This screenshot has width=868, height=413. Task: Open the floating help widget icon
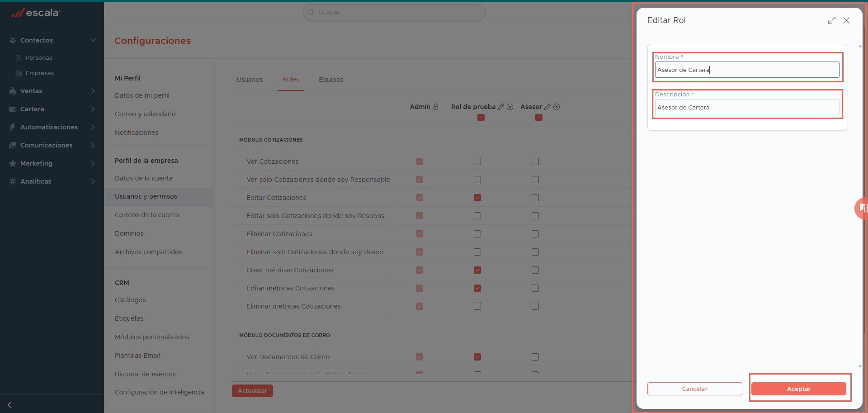(x=862, y=208)
